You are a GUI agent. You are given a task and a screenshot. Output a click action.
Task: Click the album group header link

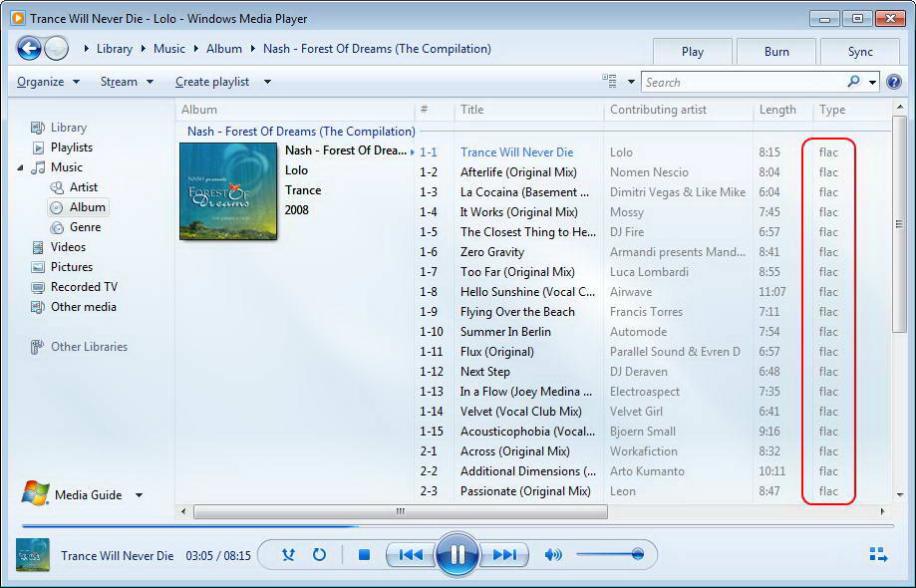tap(301, 132)
